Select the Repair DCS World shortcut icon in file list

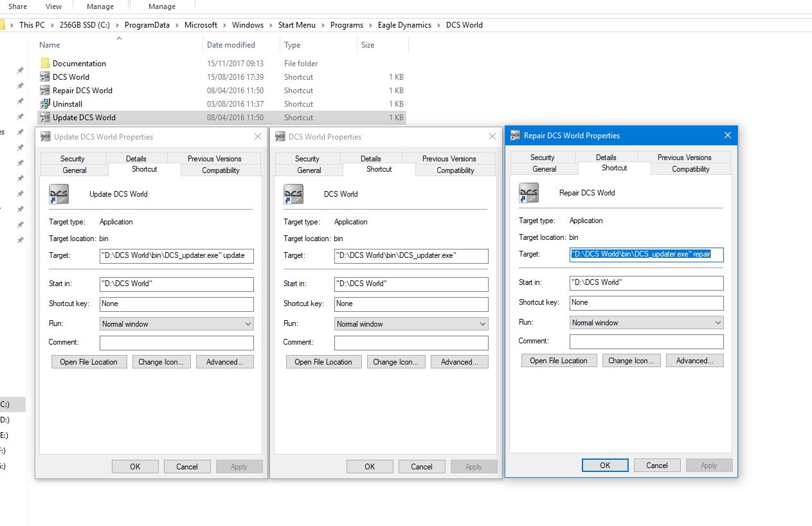[x=45, y=90]
